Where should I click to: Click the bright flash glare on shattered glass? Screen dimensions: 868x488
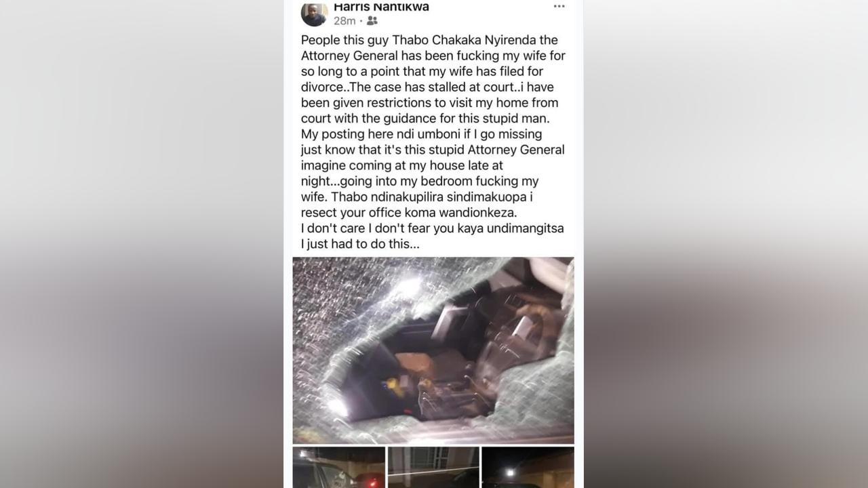click(409, 286)
